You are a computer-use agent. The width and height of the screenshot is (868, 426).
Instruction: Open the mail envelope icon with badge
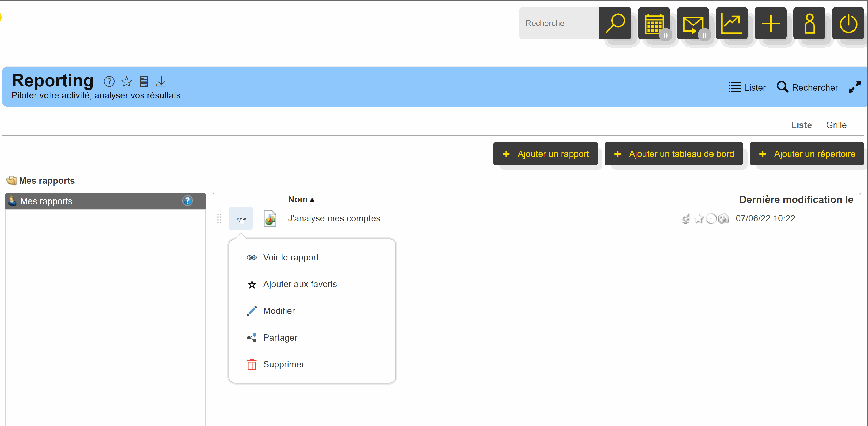pos(693,23)
